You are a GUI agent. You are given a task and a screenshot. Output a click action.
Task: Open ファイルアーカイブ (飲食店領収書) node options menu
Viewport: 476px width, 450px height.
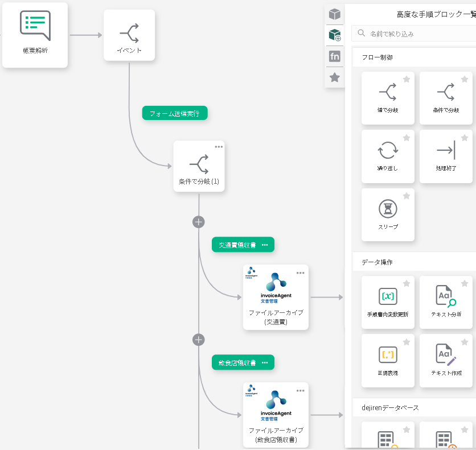point(301,390)
